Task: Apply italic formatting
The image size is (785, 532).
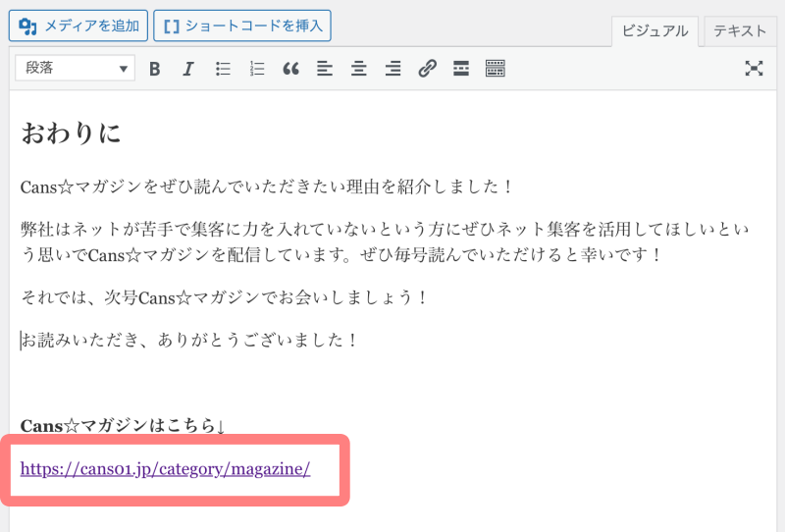Action: pyautogui.click(x=188, y=69)
